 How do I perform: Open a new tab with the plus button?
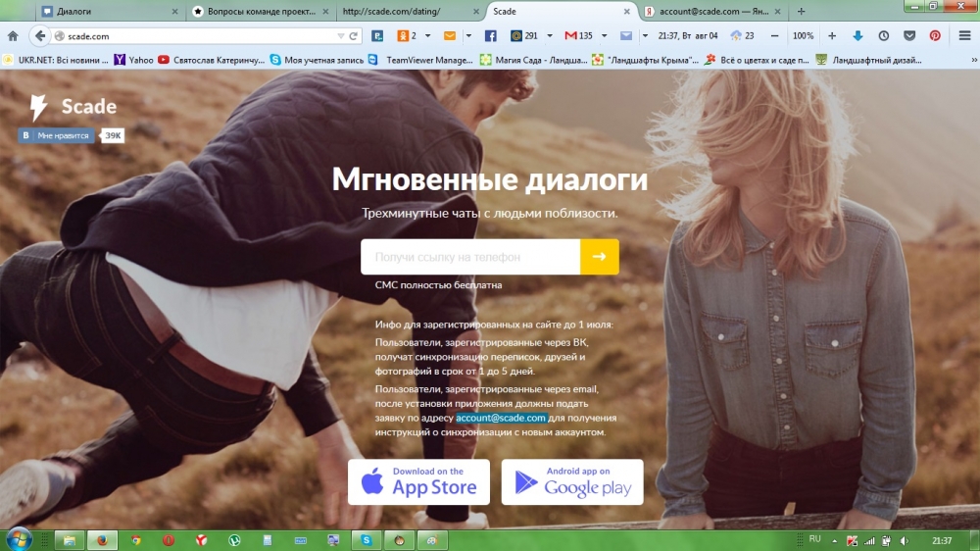point(802,11)
